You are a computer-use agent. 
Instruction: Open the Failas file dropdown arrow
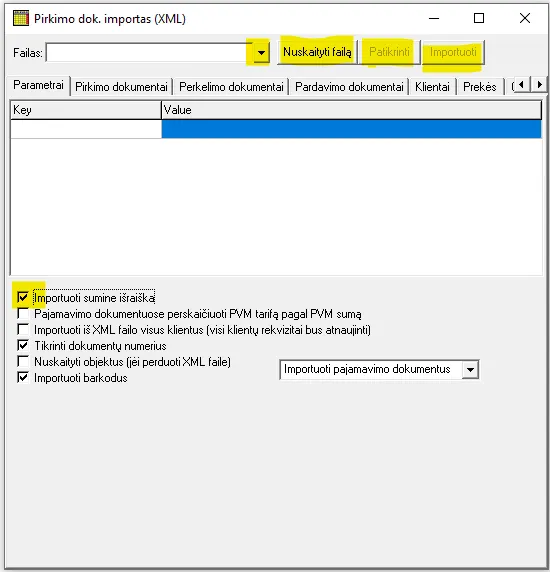(x=261, y=53)
